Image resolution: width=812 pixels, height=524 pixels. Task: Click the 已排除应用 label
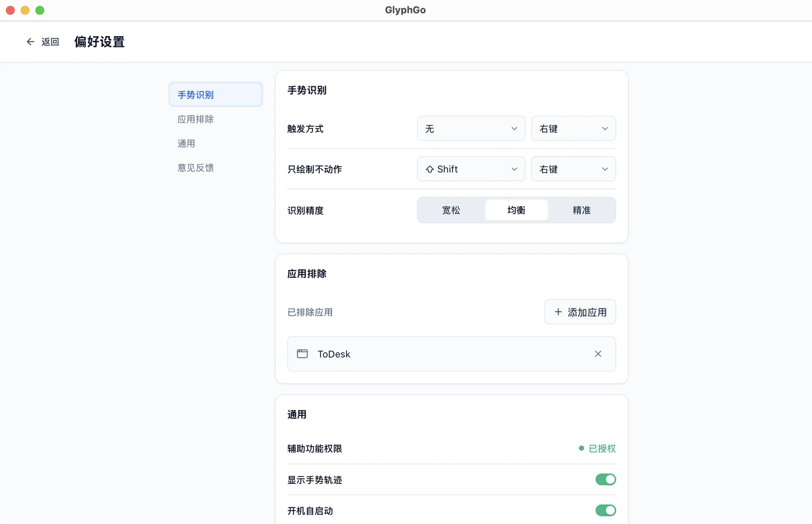[x=310, y=312]
